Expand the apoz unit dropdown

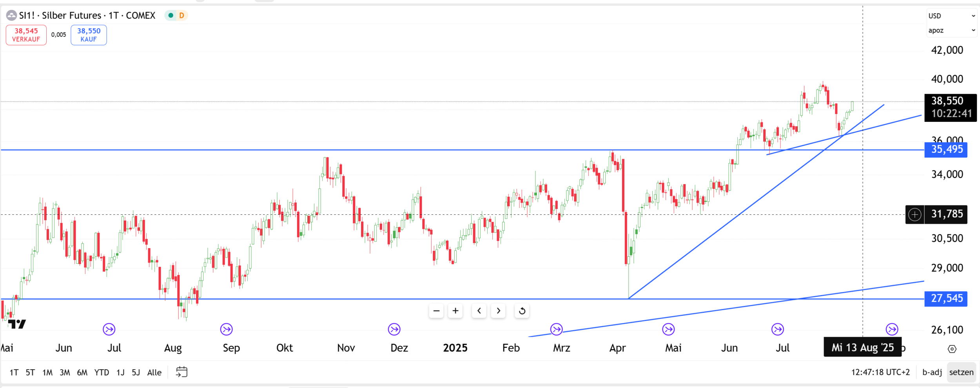(x=951, y=31)
